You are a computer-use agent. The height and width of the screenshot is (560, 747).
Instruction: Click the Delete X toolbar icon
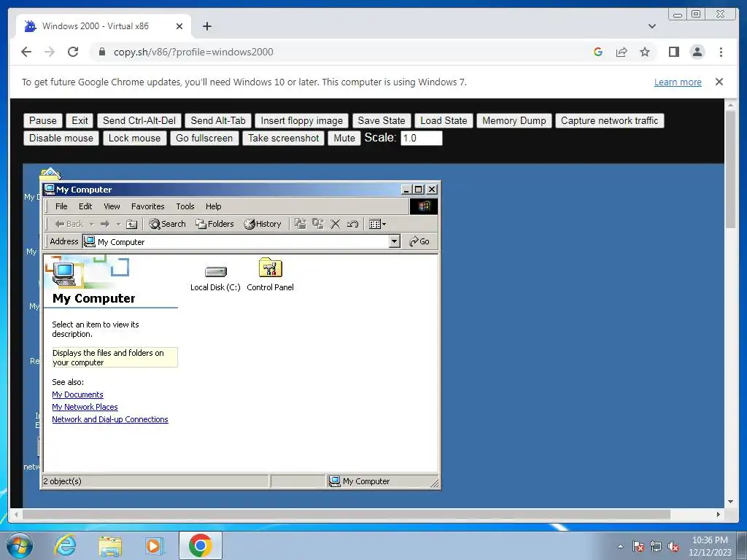coord(335,224)
